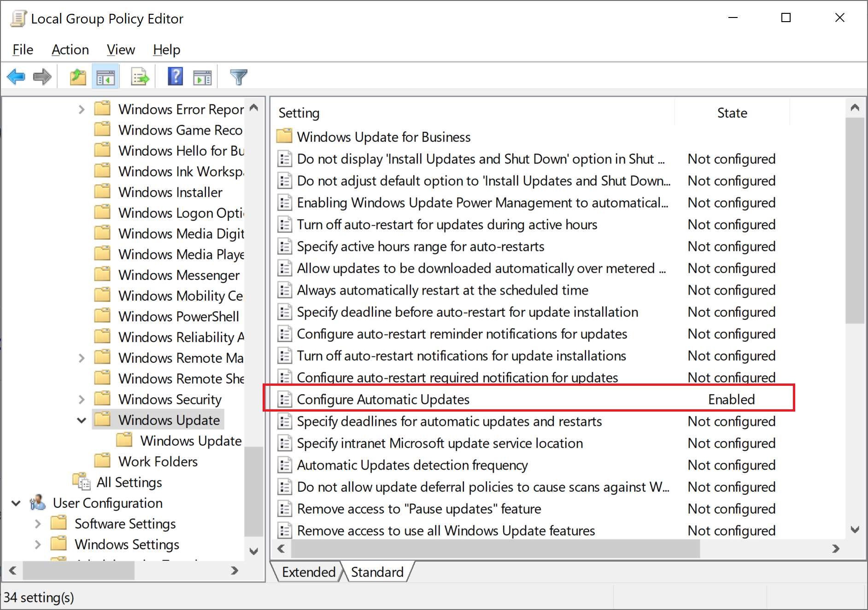This screenshot has width=868, height=610.
Task: Click the folder icon next to Windows PowerShell
Action: click(x=102, y=315)
